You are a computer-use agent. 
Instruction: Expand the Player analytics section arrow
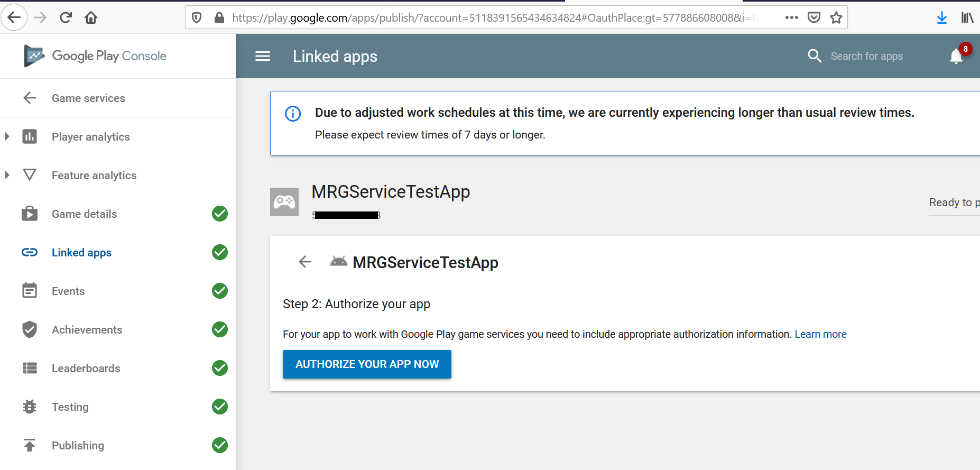click(7, 136)
